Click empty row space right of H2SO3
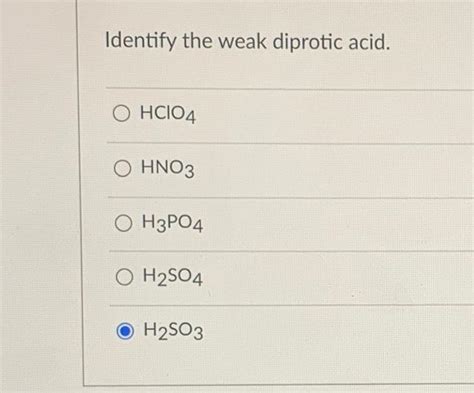This screenshot has width=474, height=393. pyautogui.click(x=337, y=332)
